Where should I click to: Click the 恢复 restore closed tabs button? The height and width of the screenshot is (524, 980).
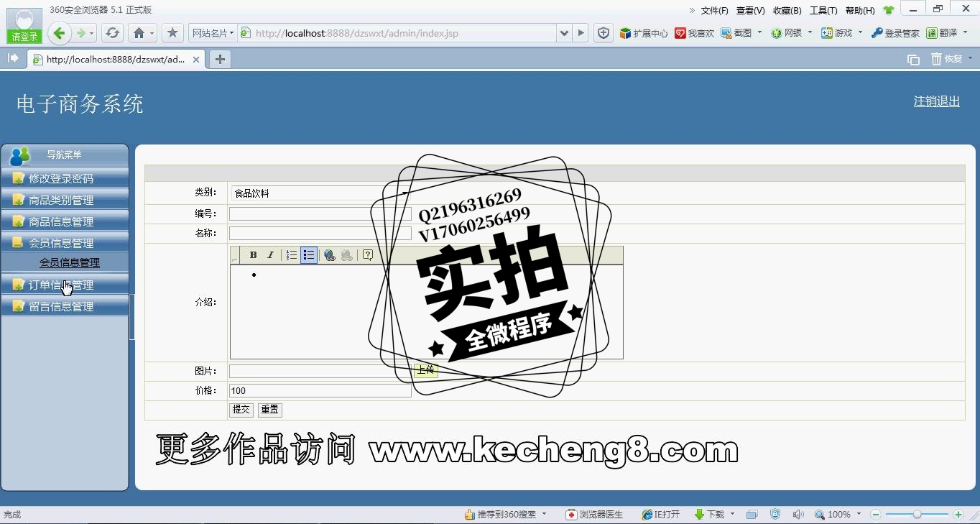click(947, 59)
